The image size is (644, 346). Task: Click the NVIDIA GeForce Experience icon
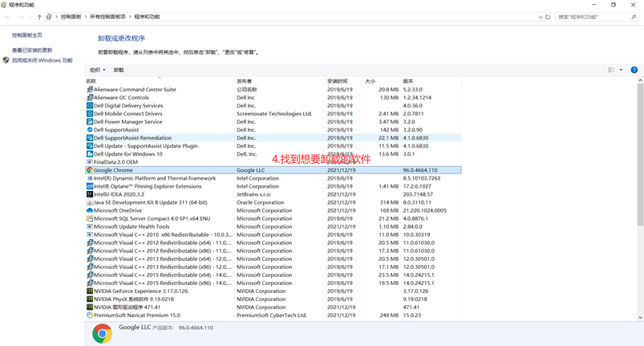coord(90,291)
